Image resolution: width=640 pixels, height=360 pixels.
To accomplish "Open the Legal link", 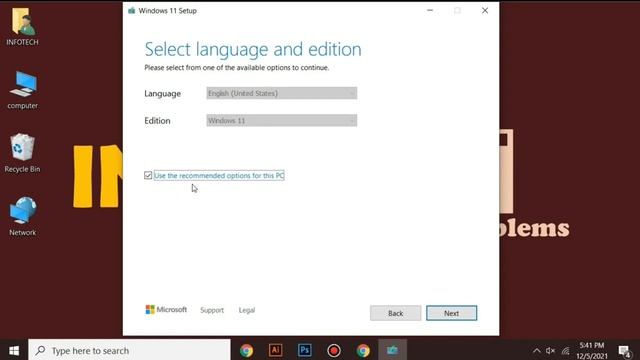I will (247, 310).
